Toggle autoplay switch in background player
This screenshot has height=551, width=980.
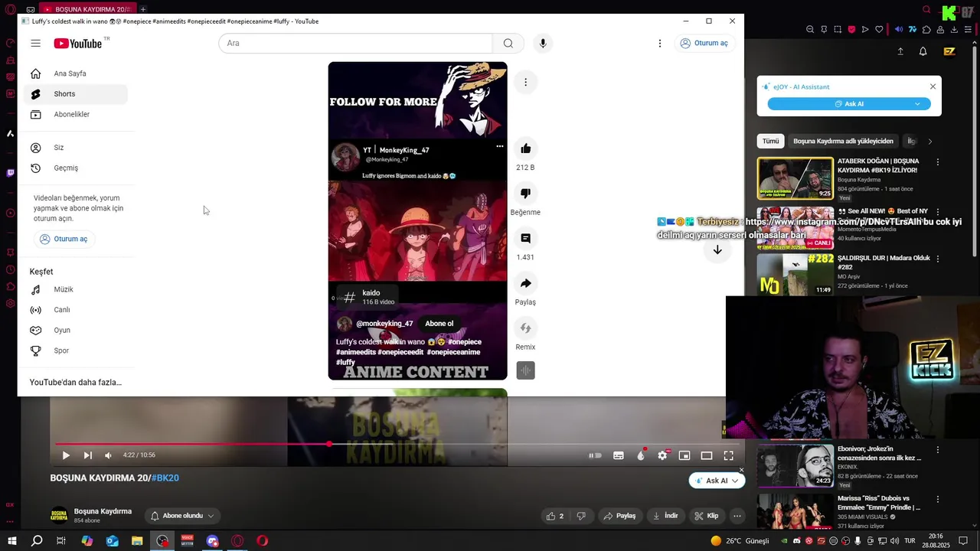click(595, 455)
